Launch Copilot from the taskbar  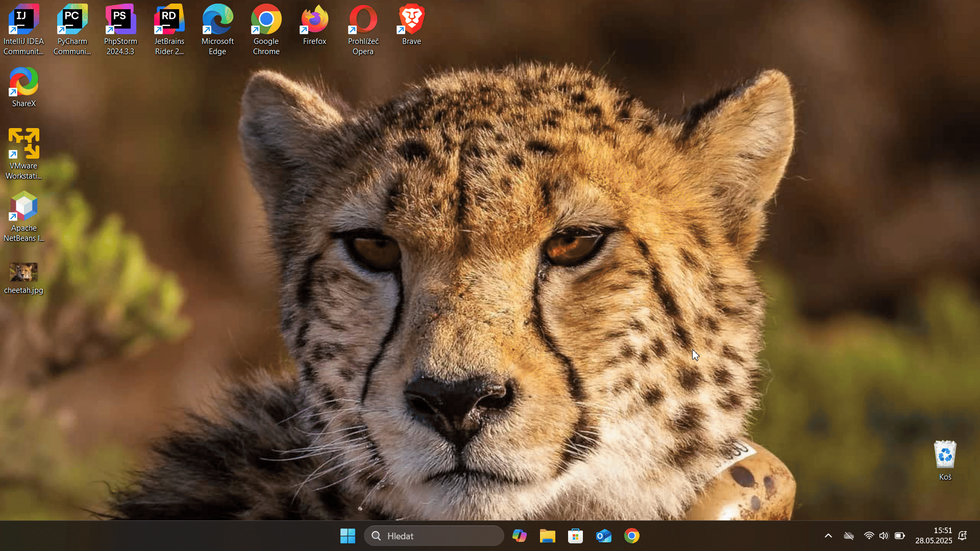(x=520, y=536)
